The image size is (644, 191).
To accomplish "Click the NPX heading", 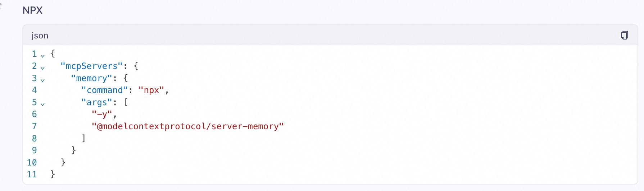I will click(32, 10).
